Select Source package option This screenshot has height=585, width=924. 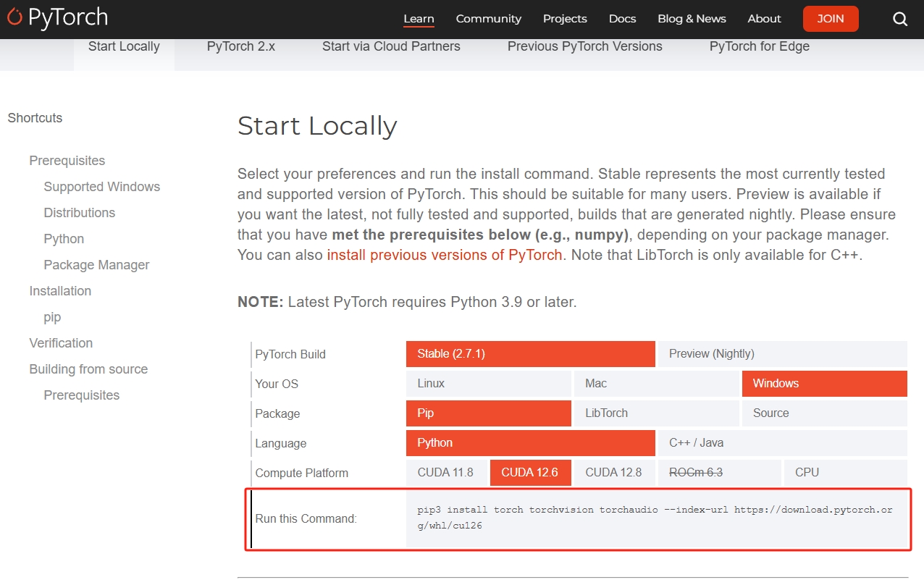tap(825, 413)
